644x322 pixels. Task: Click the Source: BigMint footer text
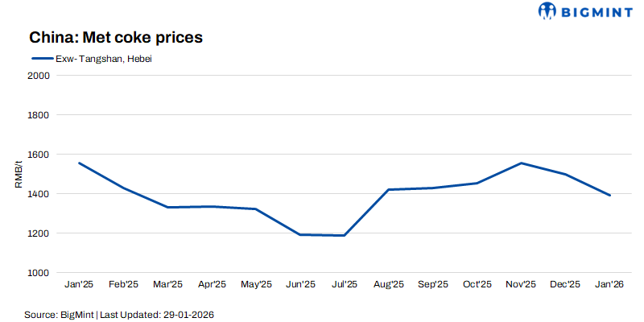pyautogui.click(x=59, y=313)
